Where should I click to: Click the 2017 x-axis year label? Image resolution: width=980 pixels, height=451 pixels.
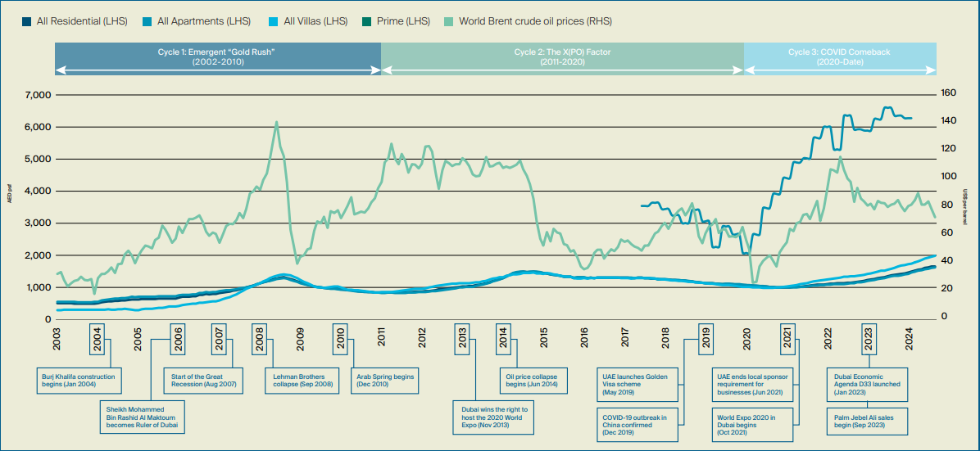[x=625, y=339]
